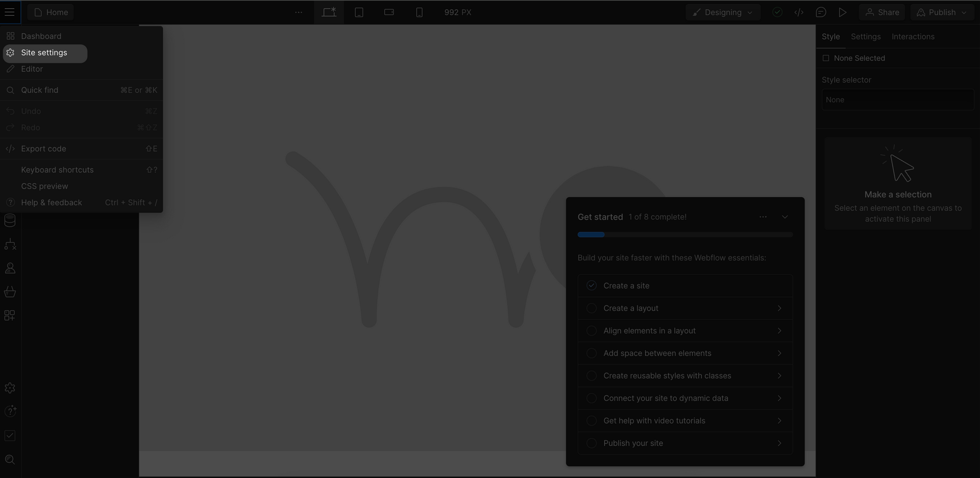
Task: Switch to tablet breakpoint icon
Action: point(359,12)
